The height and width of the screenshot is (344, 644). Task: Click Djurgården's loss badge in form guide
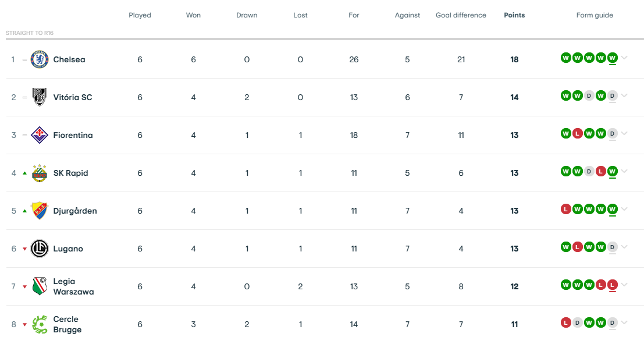566,209
